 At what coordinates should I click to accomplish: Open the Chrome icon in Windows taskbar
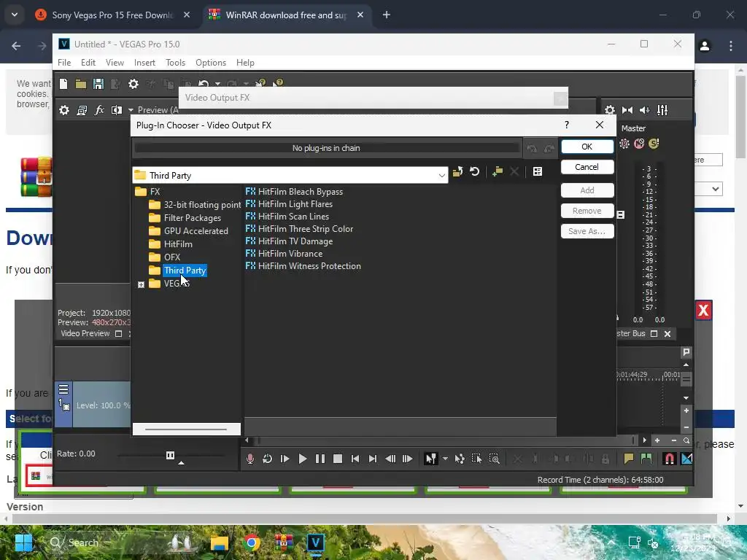click(x=252, y=542)
